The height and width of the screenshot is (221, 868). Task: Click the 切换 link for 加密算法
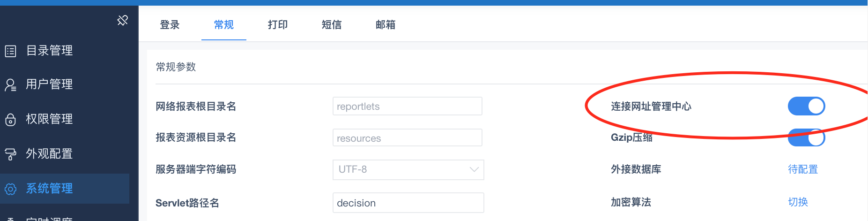(x=798, y=202)
